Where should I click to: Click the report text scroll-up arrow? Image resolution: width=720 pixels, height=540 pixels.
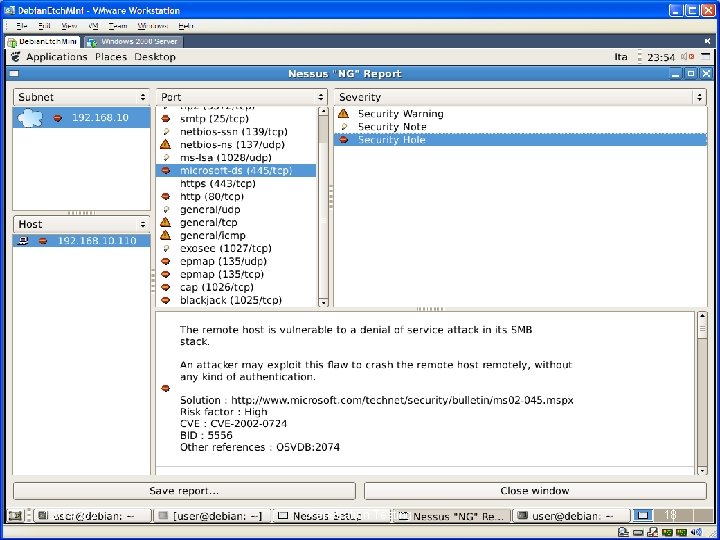coord(702,316)
